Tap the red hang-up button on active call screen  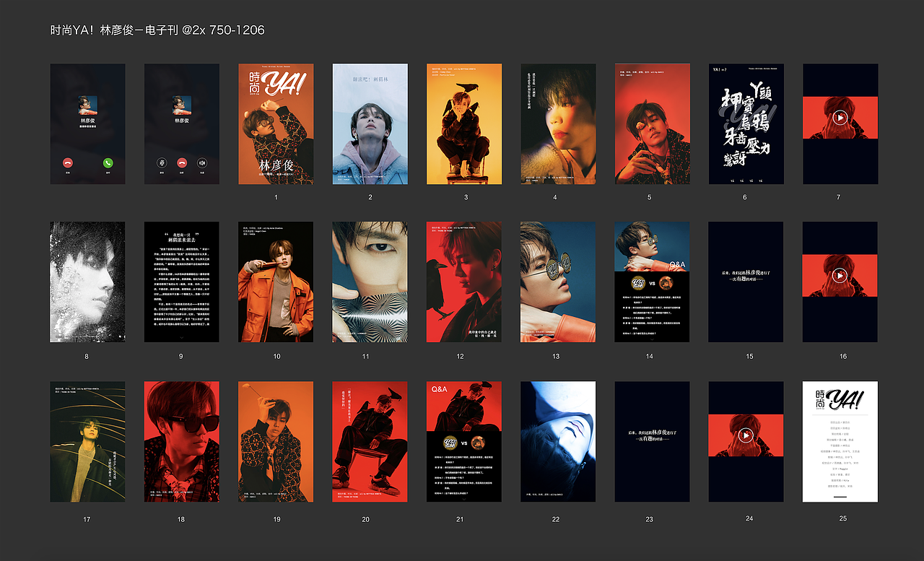click(182, 164)
